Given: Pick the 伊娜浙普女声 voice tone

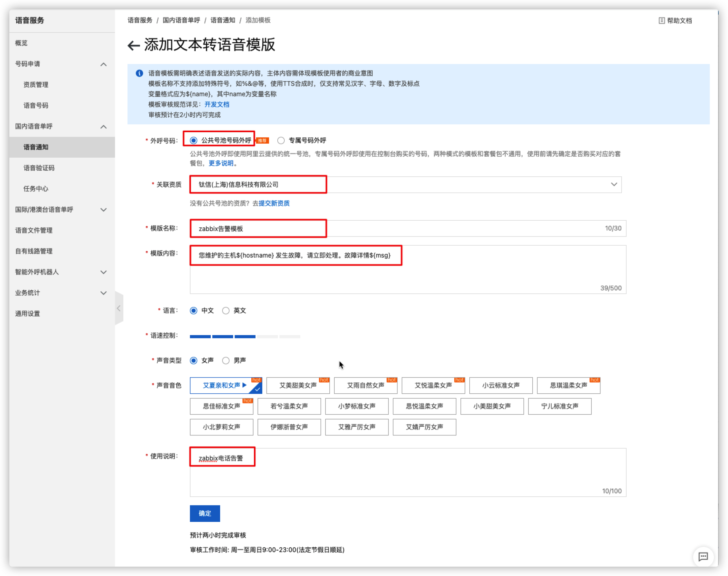Looking at the screenshot, I should [289, 427].
